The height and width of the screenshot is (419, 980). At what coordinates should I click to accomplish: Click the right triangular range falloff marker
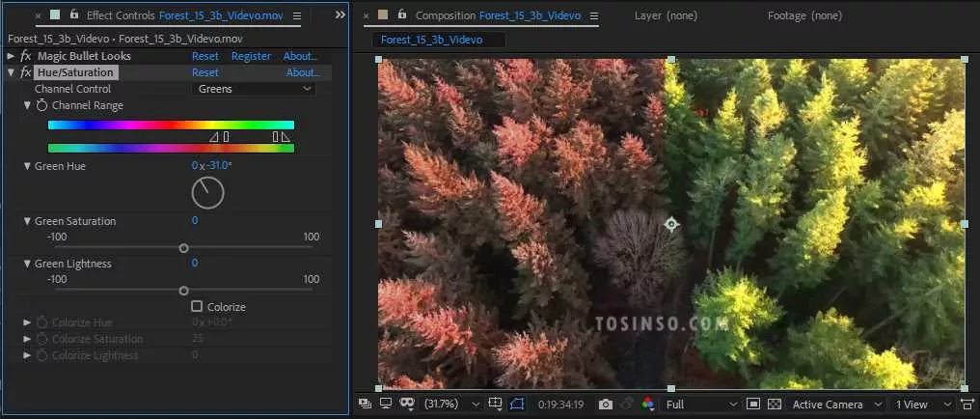pos(286,137)
